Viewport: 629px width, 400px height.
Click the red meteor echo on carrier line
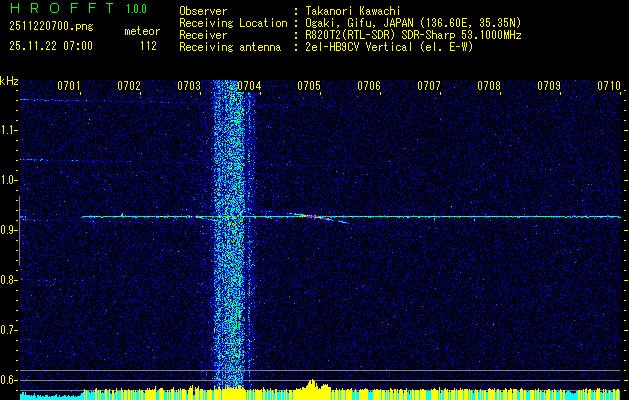[x=317, y=217]
